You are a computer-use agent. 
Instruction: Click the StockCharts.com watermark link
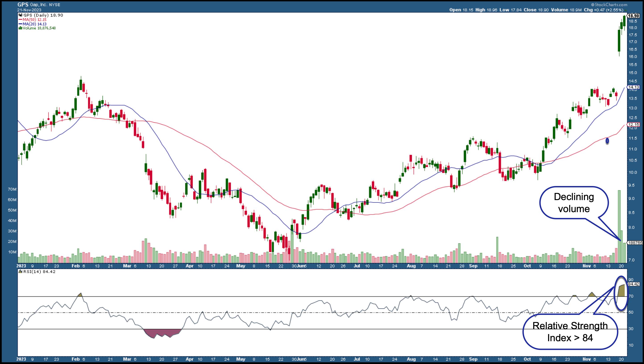click(x=609, y=4)
